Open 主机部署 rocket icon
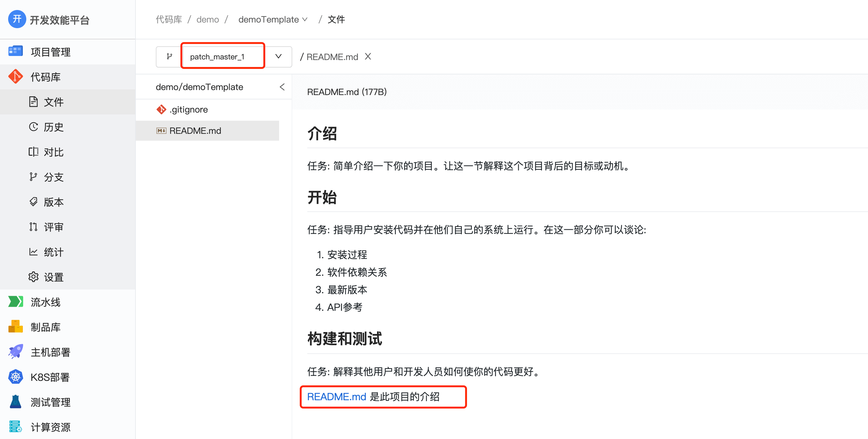This screenshot has width=868, height=439. click(x=16, y=352)
